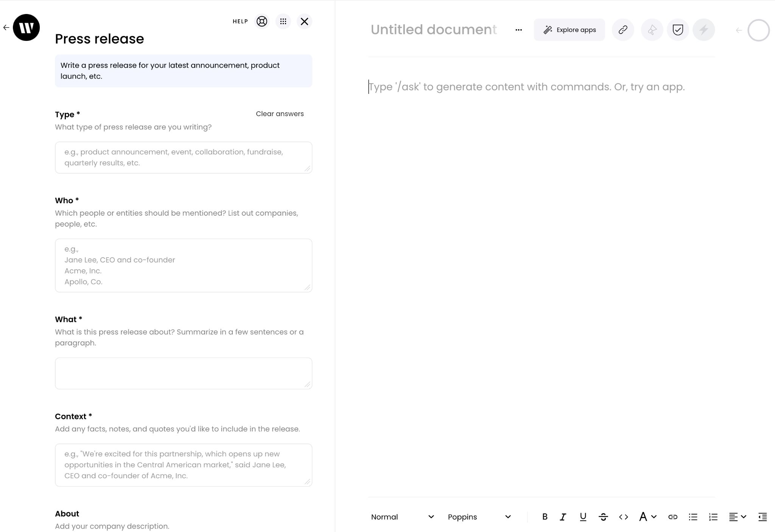The image size is (775, 532).
Task: Open the help menu icon
Action: tap(261, 21)
